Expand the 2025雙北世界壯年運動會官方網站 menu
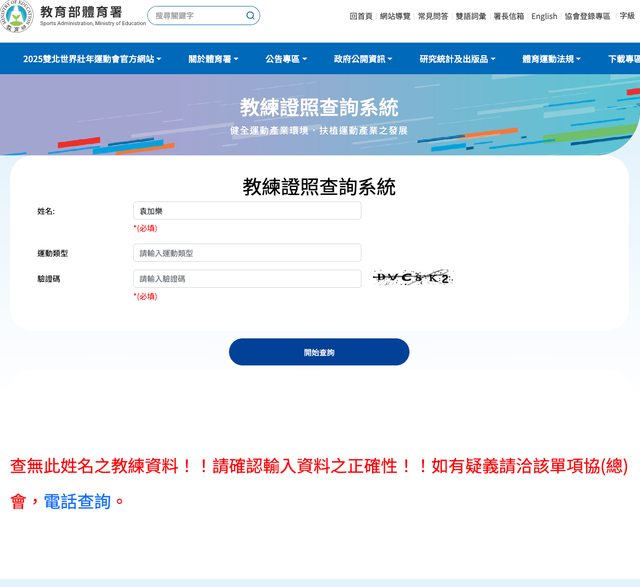This screenshot has height=587, width=640. (x=92, y=59)
